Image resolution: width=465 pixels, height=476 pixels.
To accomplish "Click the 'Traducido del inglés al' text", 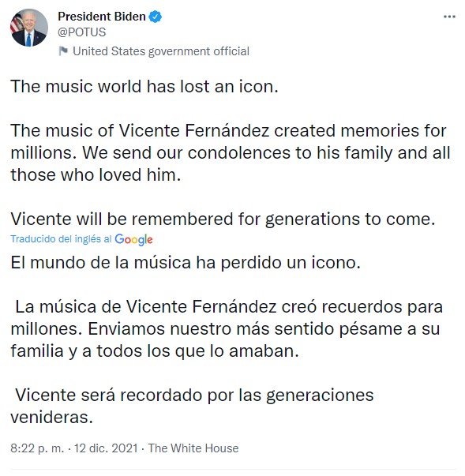I will click(61, 239).
